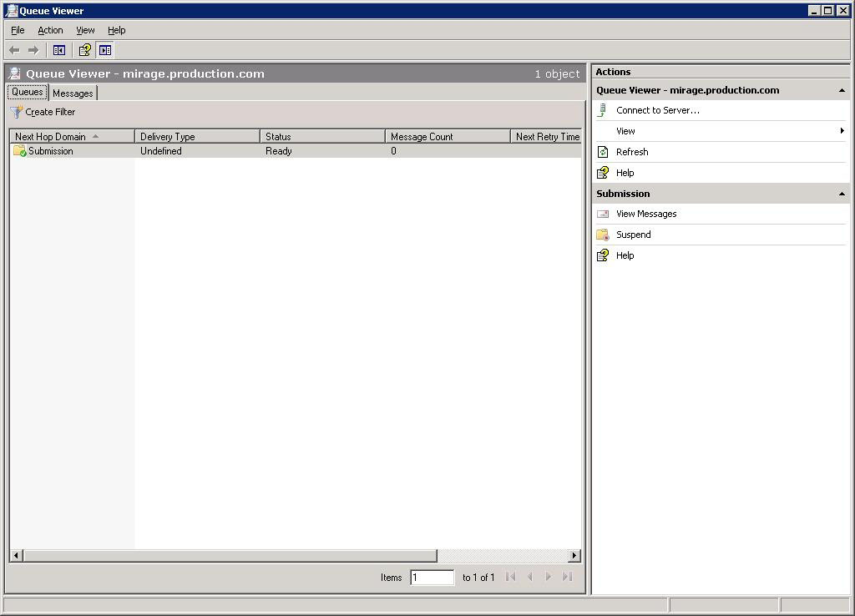
Task: Click the Message Count value 0
Action: pos(393,151)
